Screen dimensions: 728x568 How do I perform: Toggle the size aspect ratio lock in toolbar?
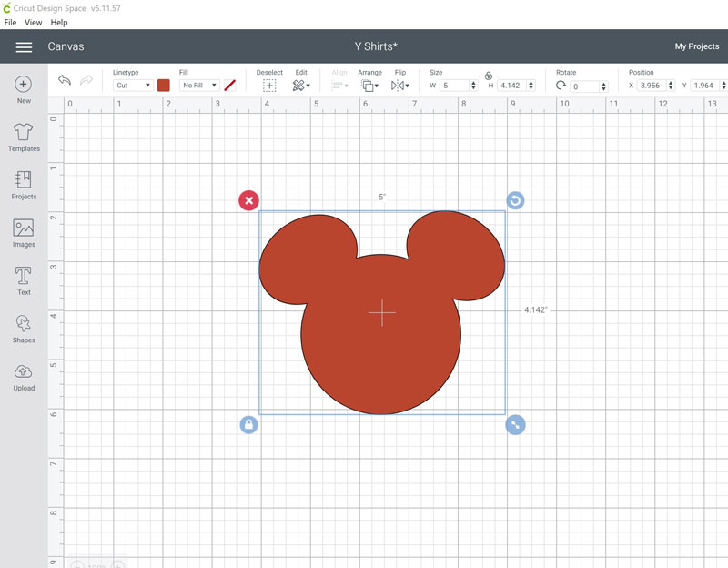click(x=489, y=76)
